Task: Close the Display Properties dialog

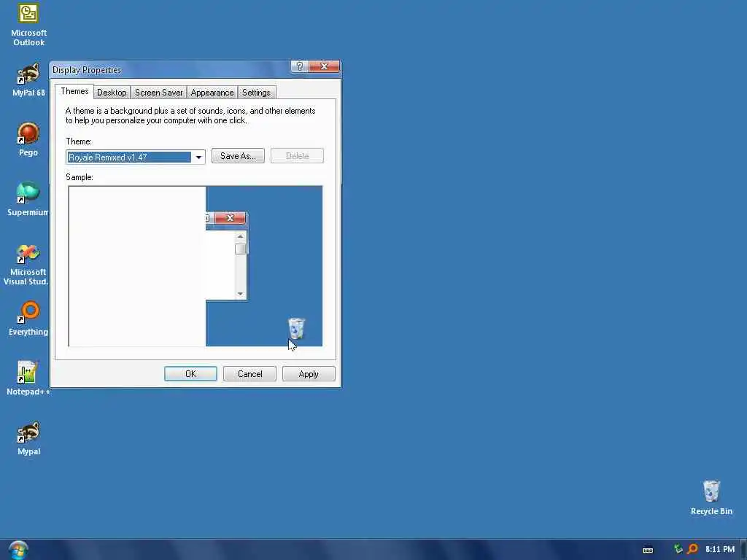Action: [x=325, y=66]
